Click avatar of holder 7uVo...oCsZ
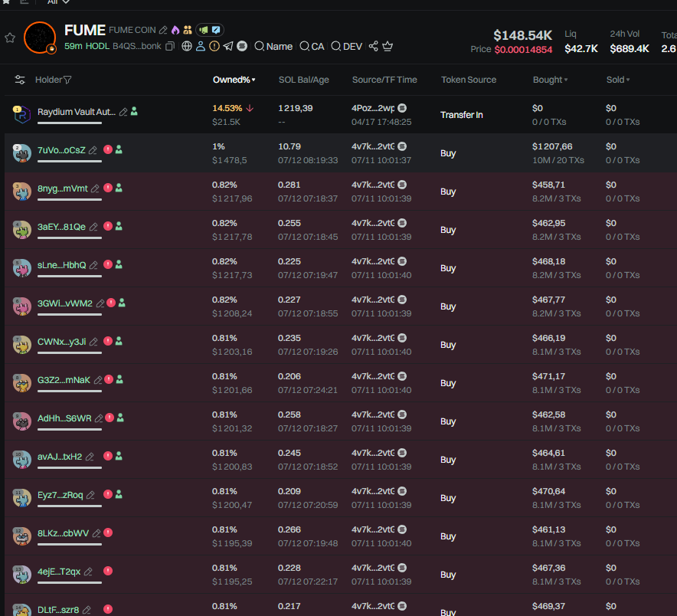677x616 pixels. 21,153
